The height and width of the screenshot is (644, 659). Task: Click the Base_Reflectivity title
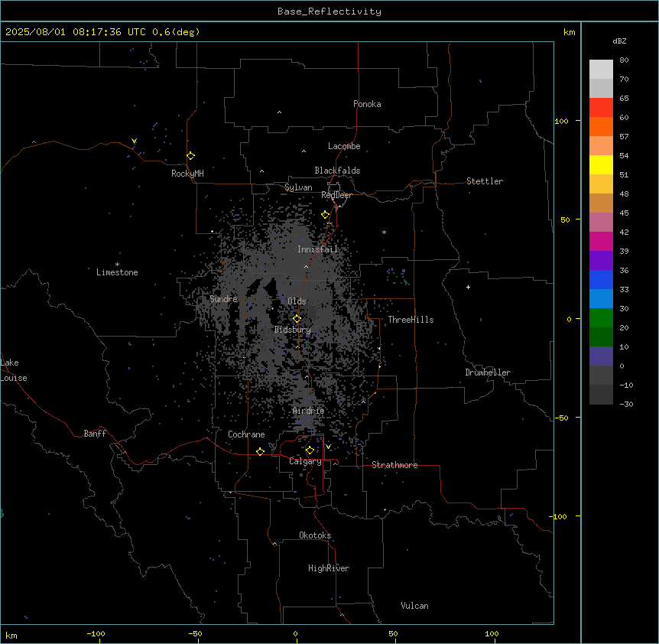tap(329, 11)
